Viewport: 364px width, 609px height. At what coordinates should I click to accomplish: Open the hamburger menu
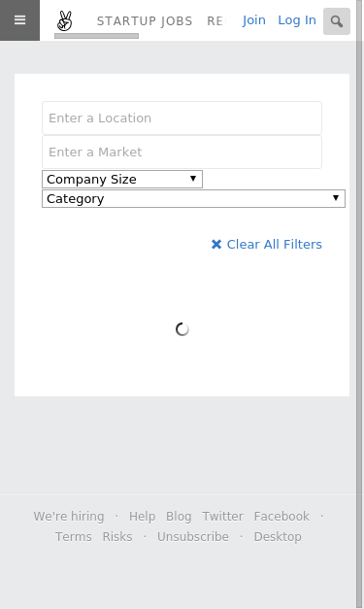click(x=19, y=20)
